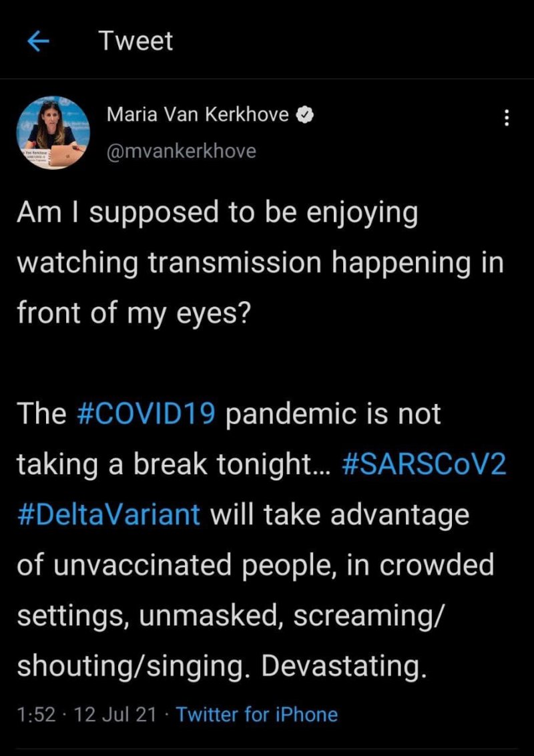534x756 pixels.
Task: Open the @mvankerkhove handle
Action: click(x=181, y=151)
